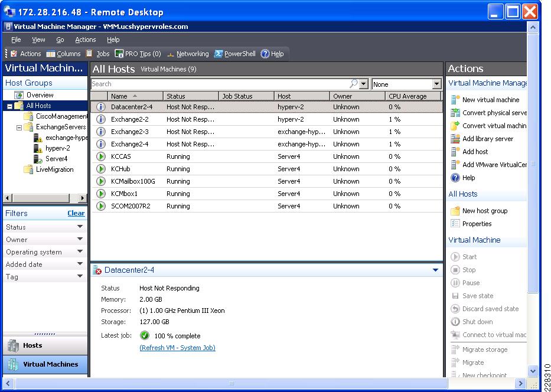Launch PowerShell from the toolbar
The width and height of the screenshot is (551, 392).
pyautogui.click(x=234, y=54)
